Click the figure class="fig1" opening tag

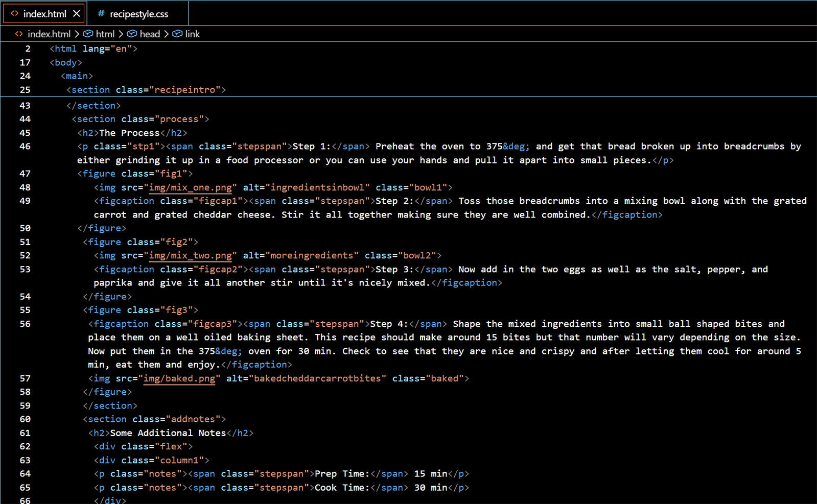pyautogui.click(x=135, y=174)
